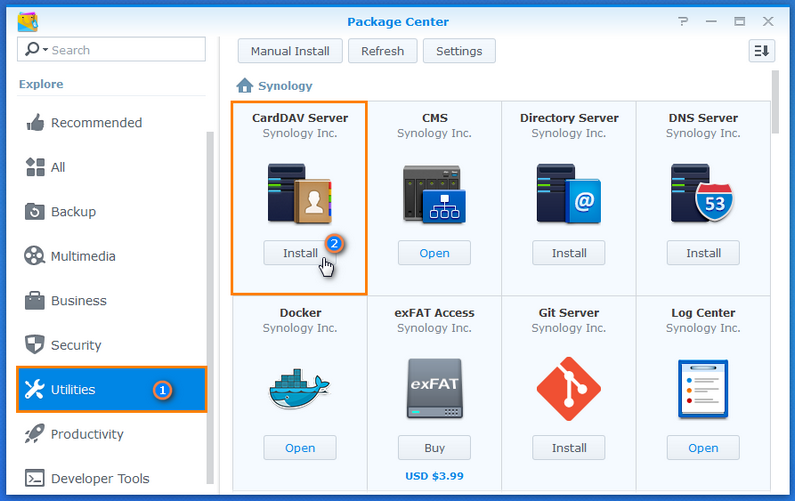Install the DNS Server package
Image resolution: width=795 pixels, height=501 pixels.
(x=703, y=253)
